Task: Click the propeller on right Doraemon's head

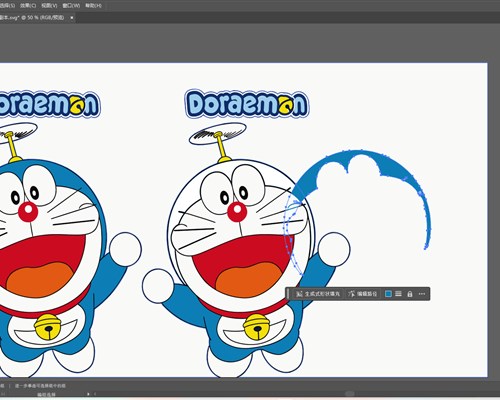Action: tap(218, 134)
